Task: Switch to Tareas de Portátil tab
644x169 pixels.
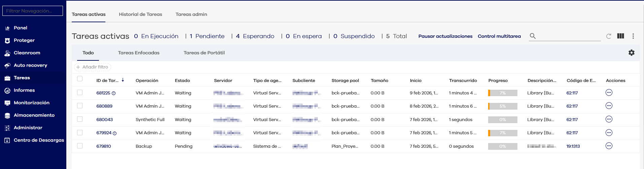Action: [x=204, y=53]
